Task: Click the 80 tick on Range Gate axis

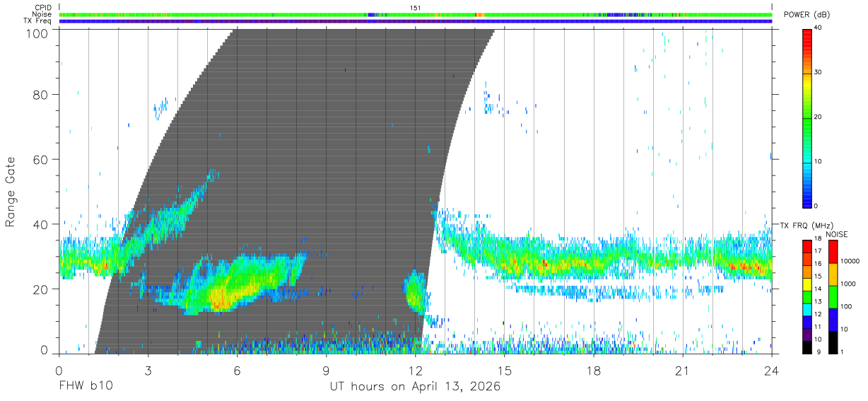Action: 42,94
